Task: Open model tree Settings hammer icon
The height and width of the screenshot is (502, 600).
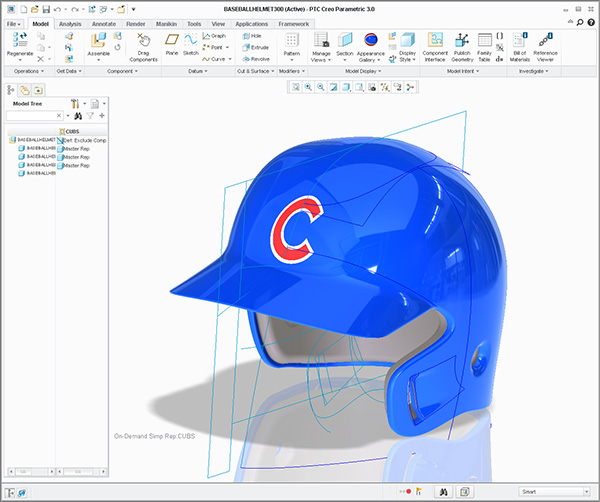Action: coord(75,104)
